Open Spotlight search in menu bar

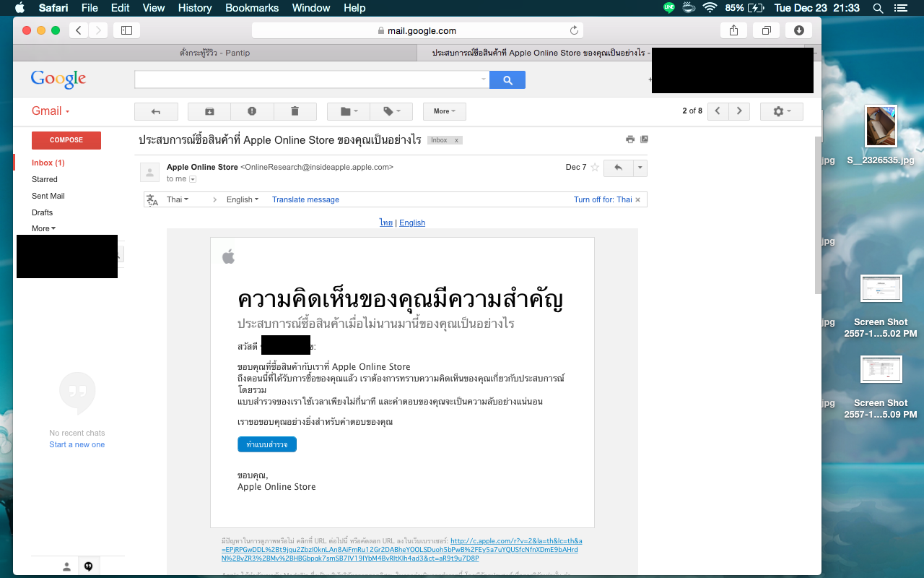[878, 8]
